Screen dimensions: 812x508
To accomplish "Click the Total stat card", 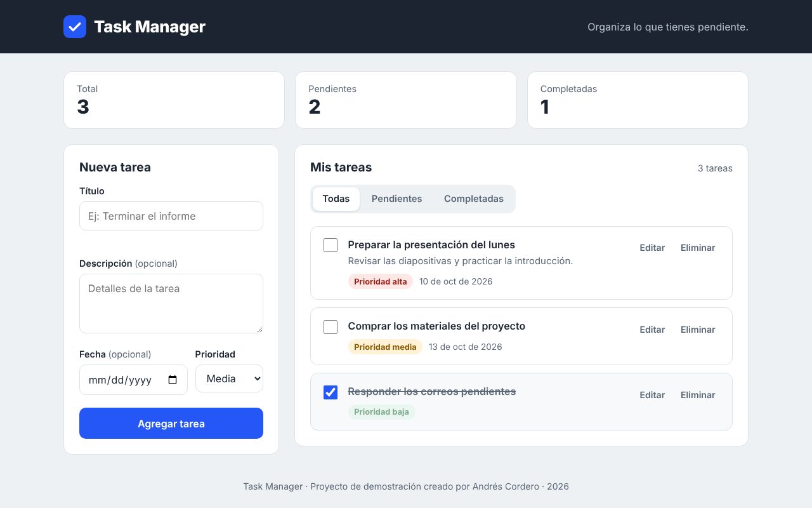I will (174, 100).
